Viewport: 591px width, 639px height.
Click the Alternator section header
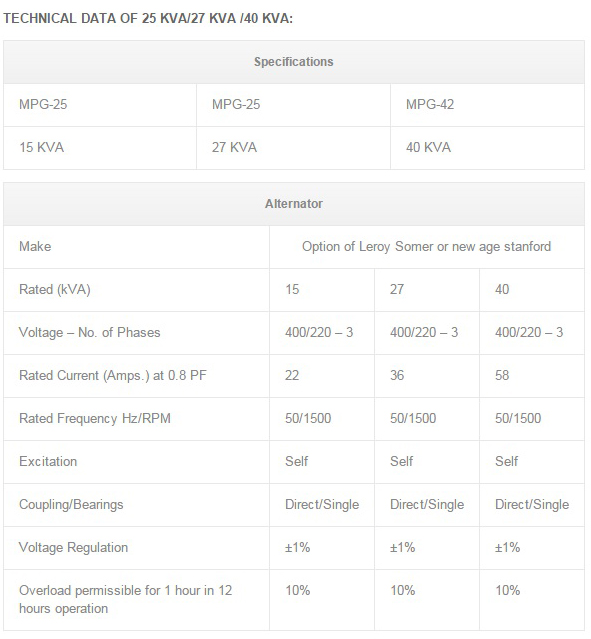click(293, 204)
